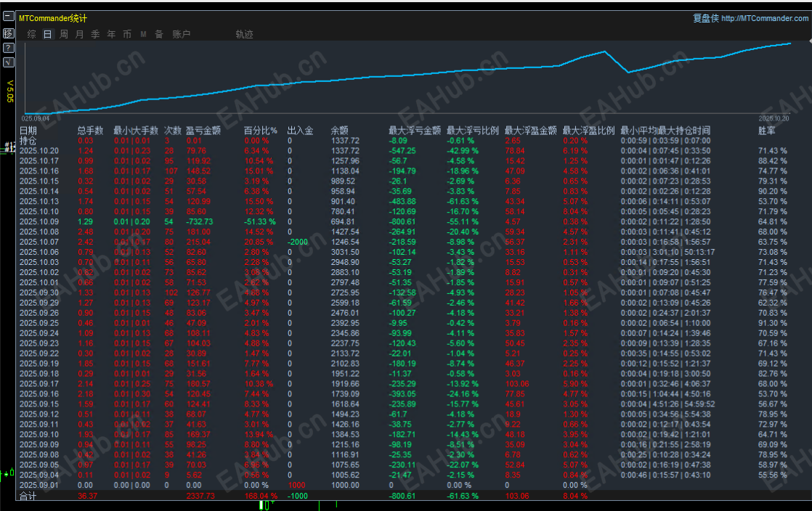
Task: Click the 2337.73 total profit value
Action: [x=200, y=496]
